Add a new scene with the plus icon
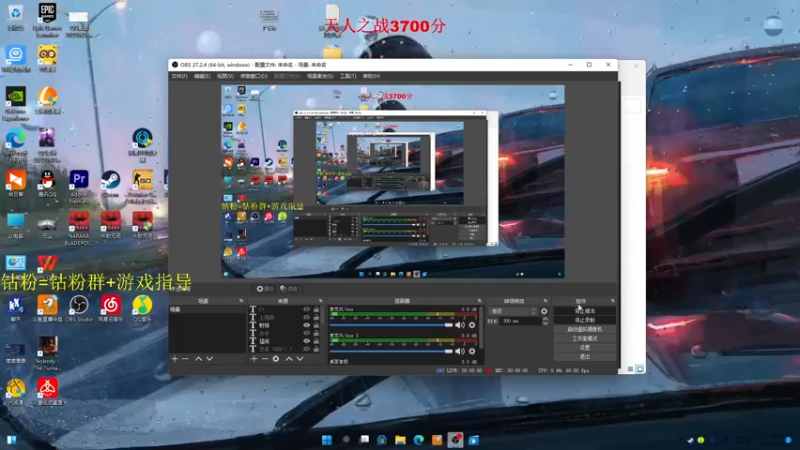The height and width of the screenshot is (450, 800). (174, 359)
